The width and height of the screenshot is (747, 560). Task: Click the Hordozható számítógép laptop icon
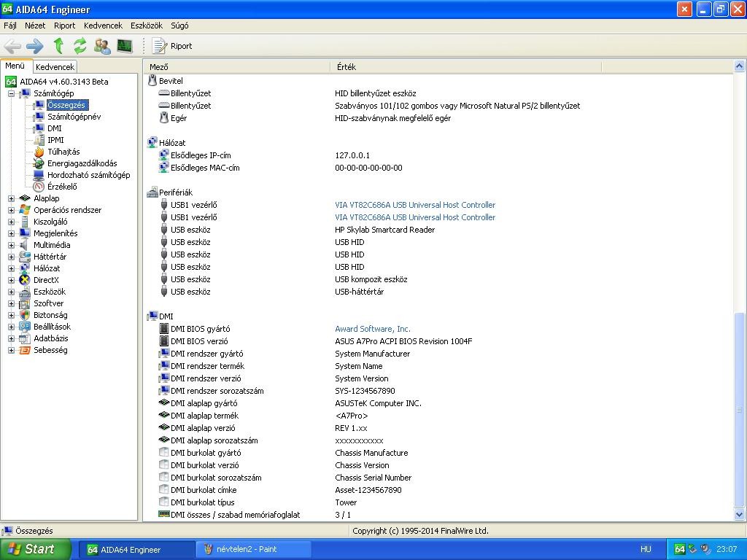(x=39, y=175)
